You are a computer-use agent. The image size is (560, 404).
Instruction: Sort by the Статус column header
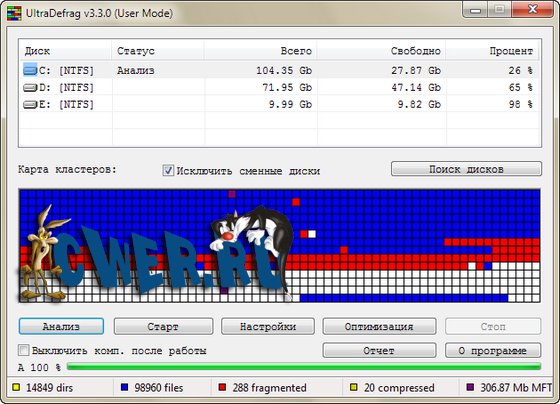[x=158, y=51]
